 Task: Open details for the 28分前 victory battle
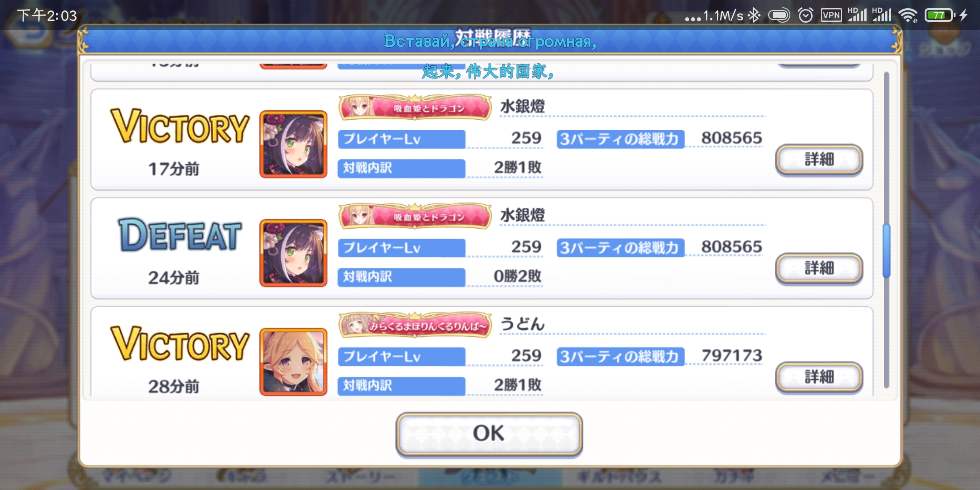[x=819, y=377]
